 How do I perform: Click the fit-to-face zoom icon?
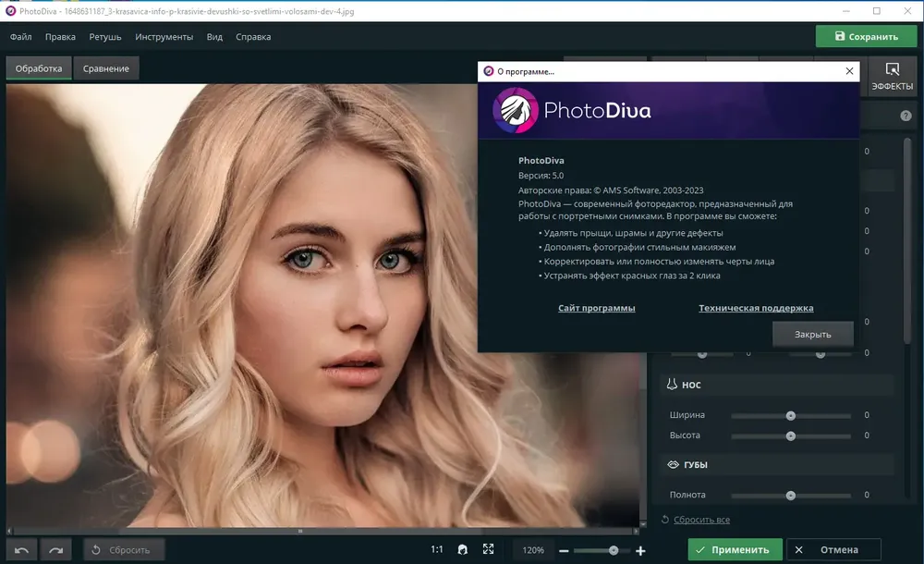pos(463,550)
